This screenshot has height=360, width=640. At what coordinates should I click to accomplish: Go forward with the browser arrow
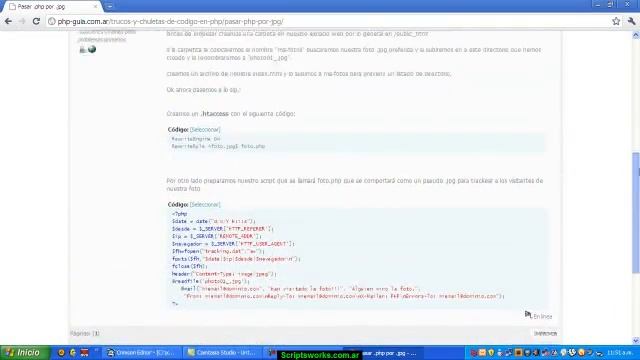coord(22,21)
